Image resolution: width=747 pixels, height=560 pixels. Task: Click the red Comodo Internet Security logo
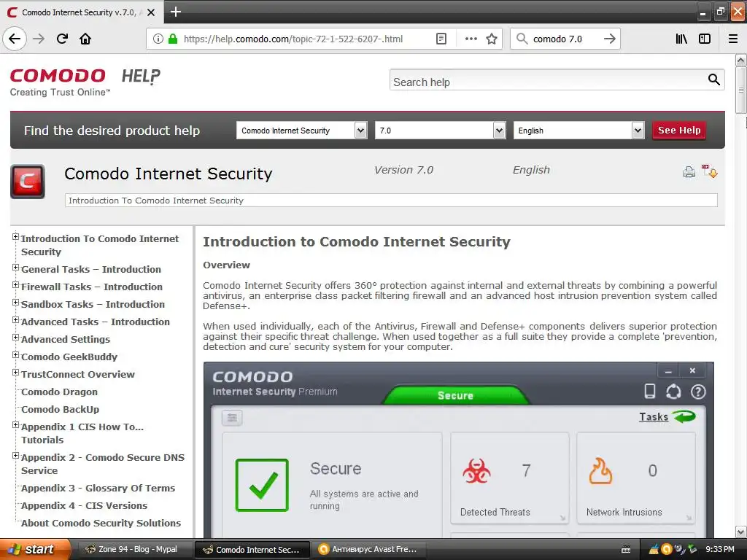click(x=28, y=182)
